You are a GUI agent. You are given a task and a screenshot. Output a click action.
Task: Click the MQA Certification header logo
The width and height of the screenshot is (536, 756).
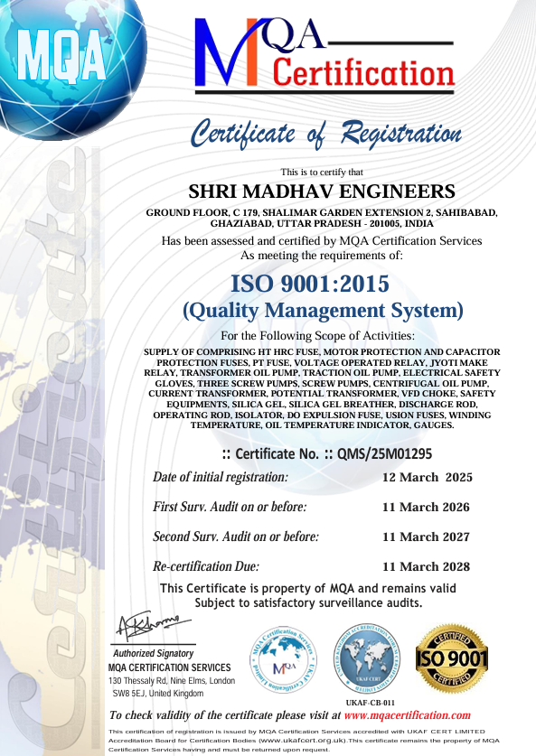tap(324, 56)
